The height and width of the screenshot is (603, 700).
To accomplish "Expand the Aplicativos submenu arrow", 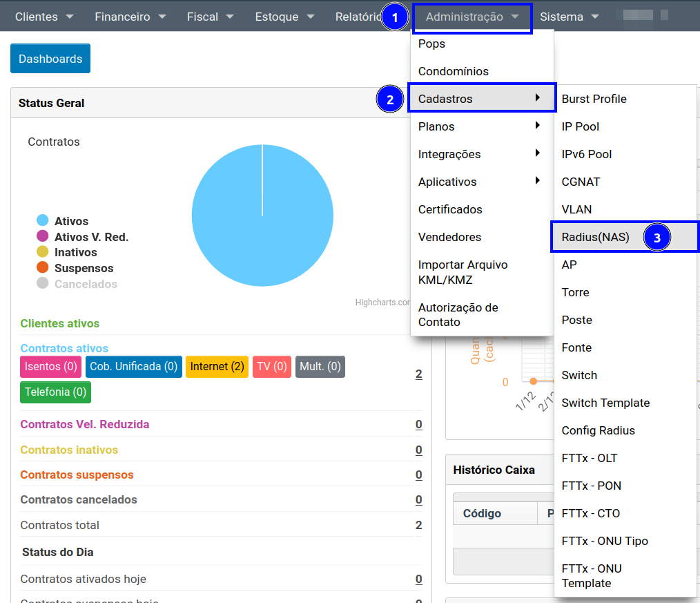I will 537,181.
